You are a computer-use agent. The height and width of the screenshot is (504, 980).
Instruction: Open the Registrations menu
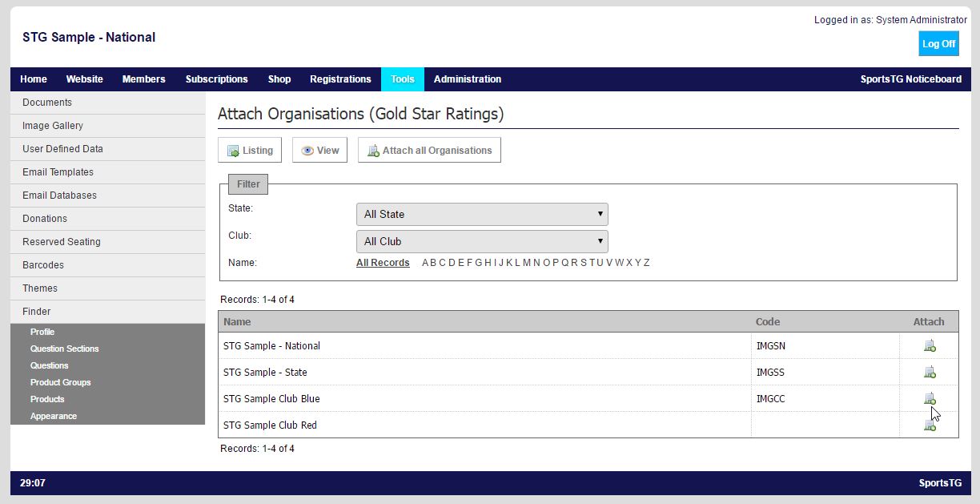pyautogui.click(x=340, y=79)
